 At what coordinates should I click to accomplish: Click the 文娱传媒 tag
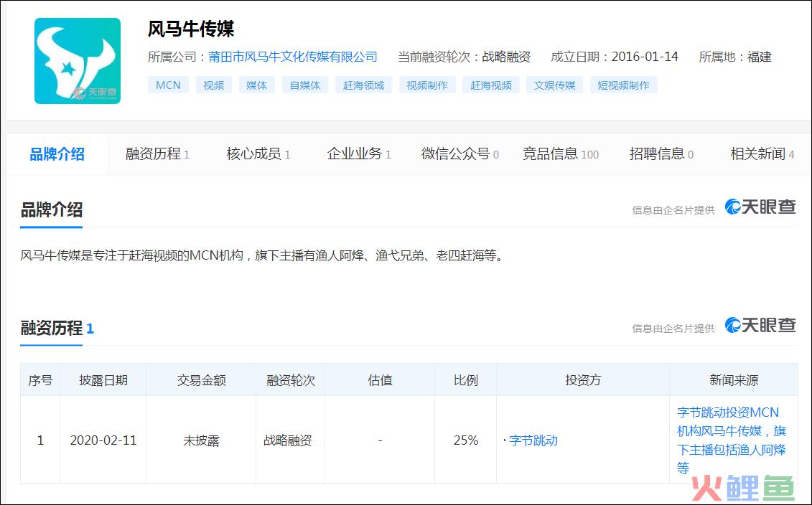(x=554, y=85)
